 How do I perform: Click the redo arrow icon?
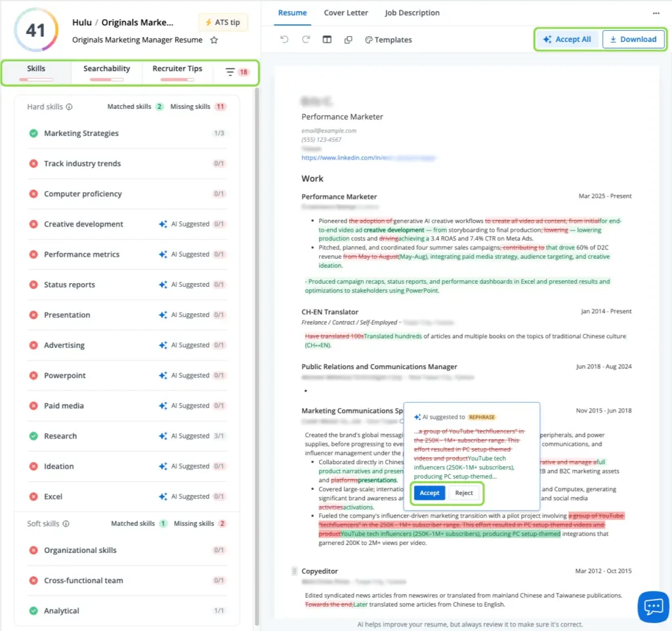(x=306, y=39)
